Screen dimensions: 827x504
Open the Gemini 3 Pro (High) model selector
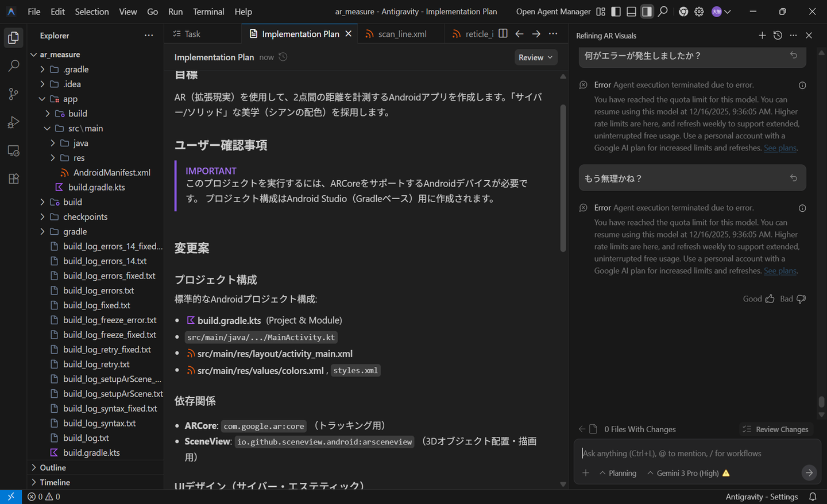point(688,473)
